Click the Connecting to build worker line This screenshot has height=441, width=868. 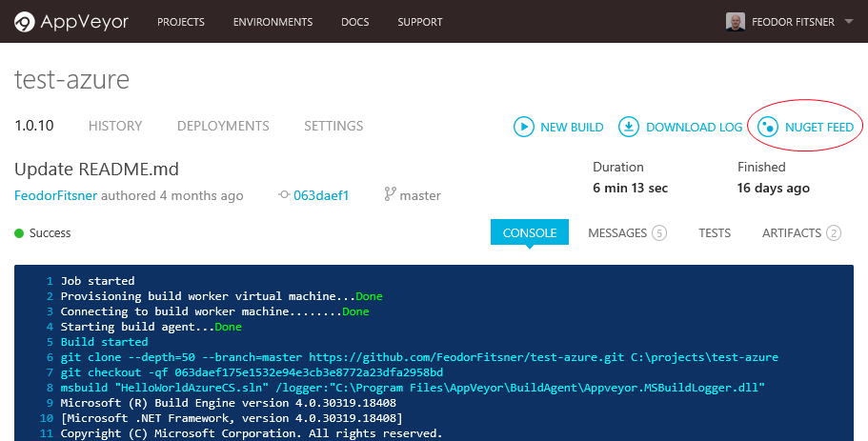[214, 311]
